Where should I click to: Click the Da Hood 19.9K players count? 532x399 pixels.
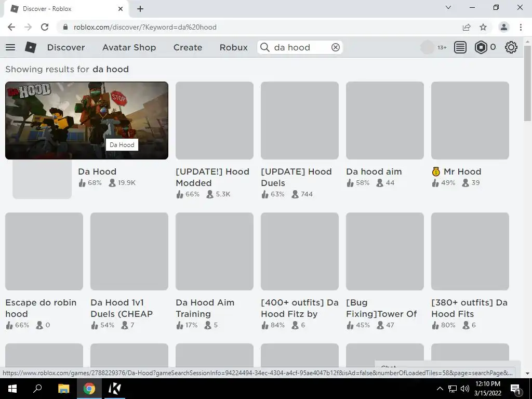(x=122, y=183)
